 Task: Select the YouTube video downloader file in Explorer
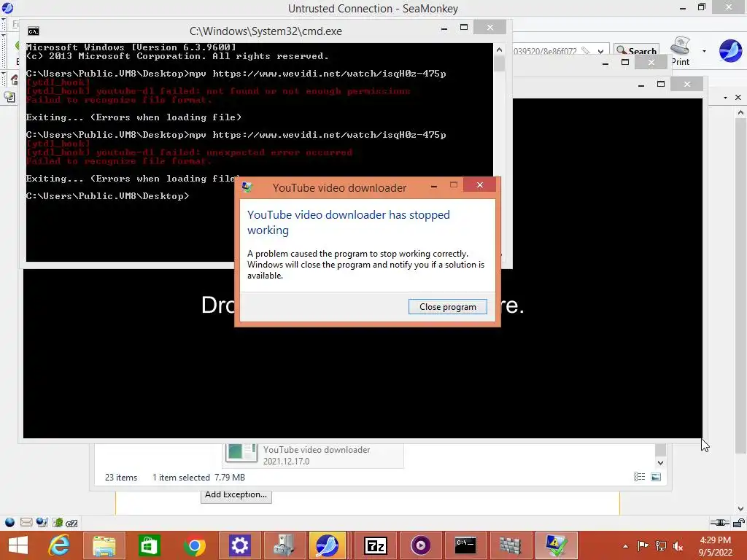point(313,455)
